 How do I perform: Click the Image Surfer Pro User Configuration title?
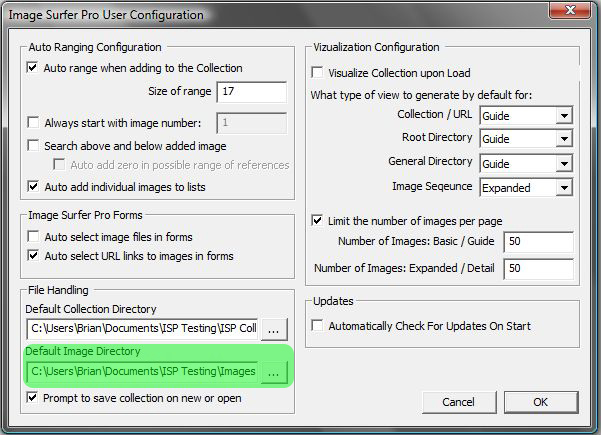point(106,15)
